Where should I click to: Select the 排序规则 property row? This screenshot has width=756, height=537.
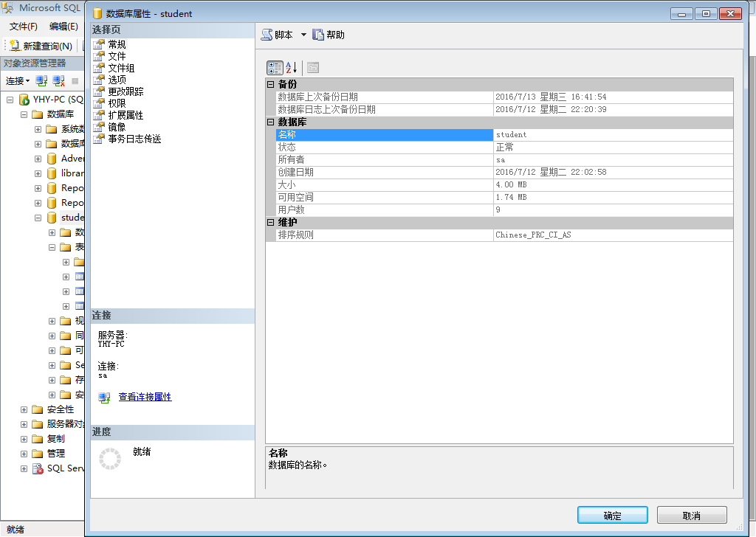click(504, 235)
